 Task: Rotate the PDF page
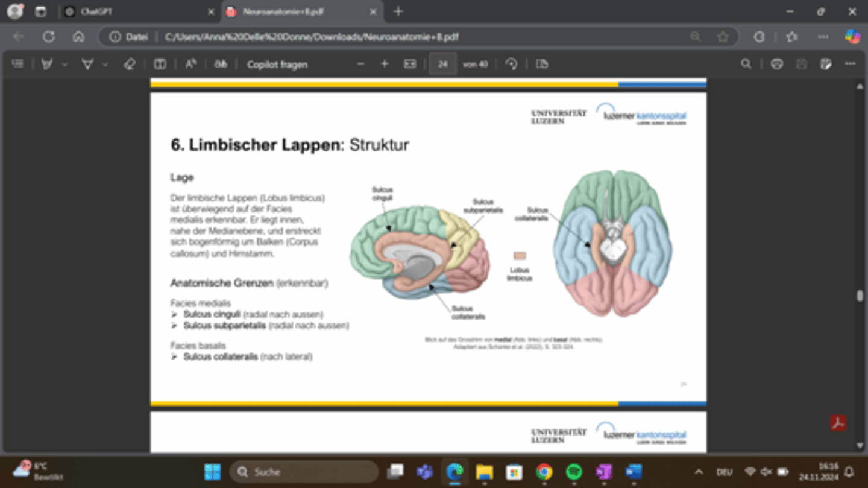pyautogui.click(x=512, y=64)
